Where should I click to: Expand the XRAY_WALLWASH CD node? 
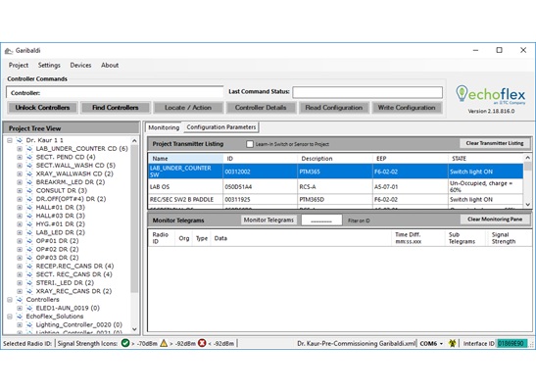pos(20,174)
